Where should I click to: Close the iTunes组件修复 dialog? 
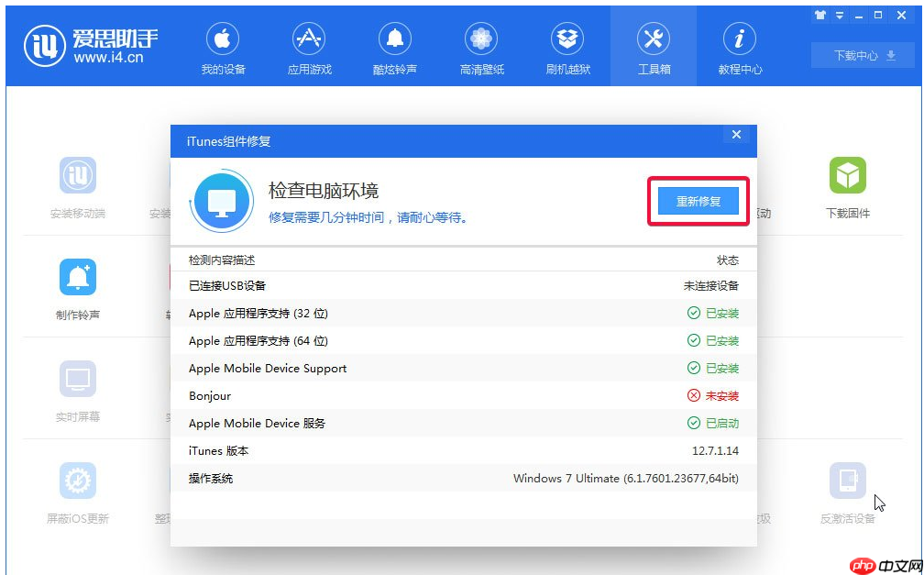click(x=736, y=134)
